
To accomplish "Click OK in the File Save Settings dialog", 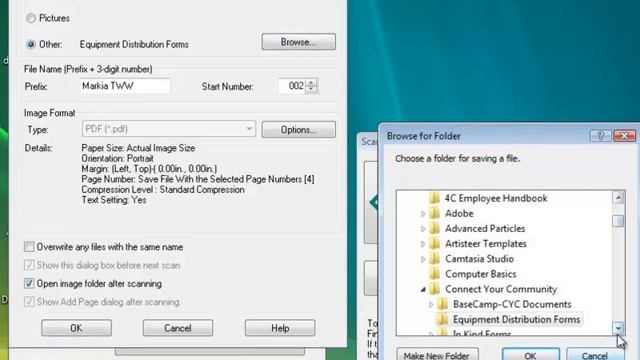I will coord(76,328).
